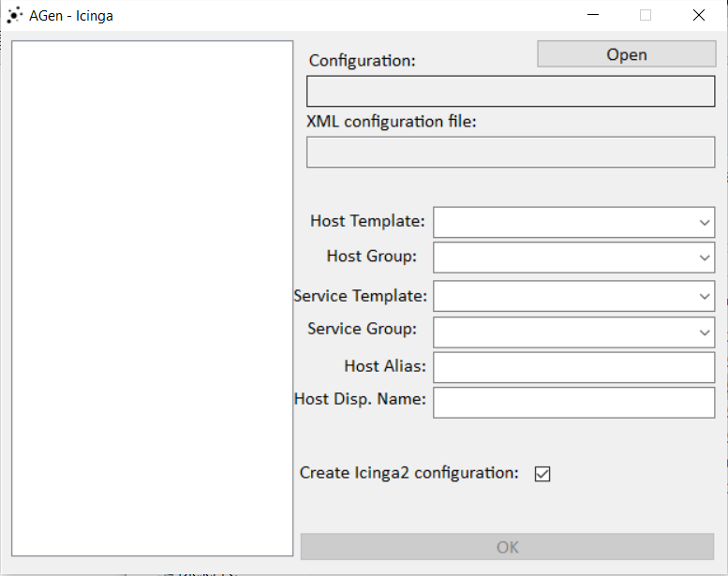Click the maximize window button

646,15
